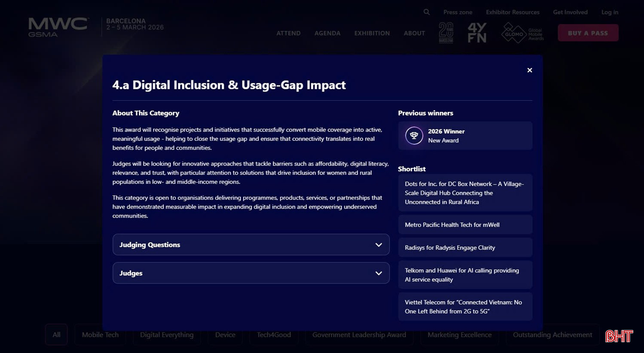Select the Mobile Tech tab
Screen dimensions: 644x353
point(100,335)
